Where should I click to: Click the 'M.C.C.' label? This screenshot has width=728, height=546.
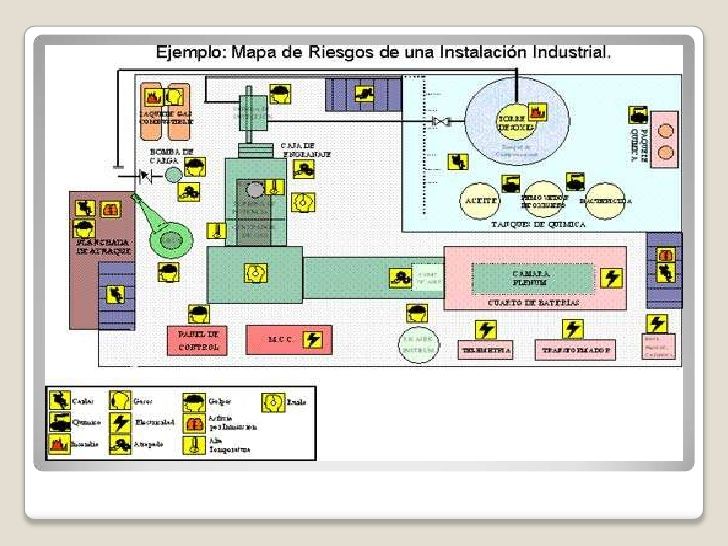[x=280, y=339]
